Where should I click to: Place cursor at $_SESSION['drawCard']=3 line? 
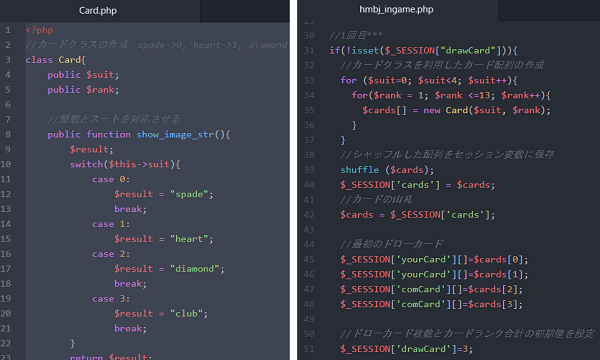tap(406, 349)
